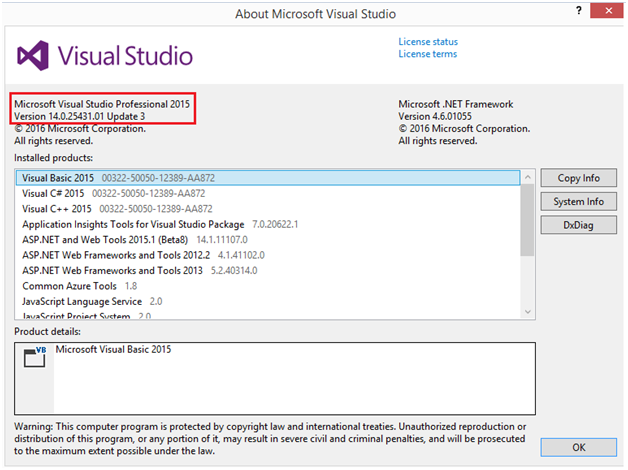Select the Common Azure Tools row
The width and height of the screenshot is (628, 470).
pos(268,286)
